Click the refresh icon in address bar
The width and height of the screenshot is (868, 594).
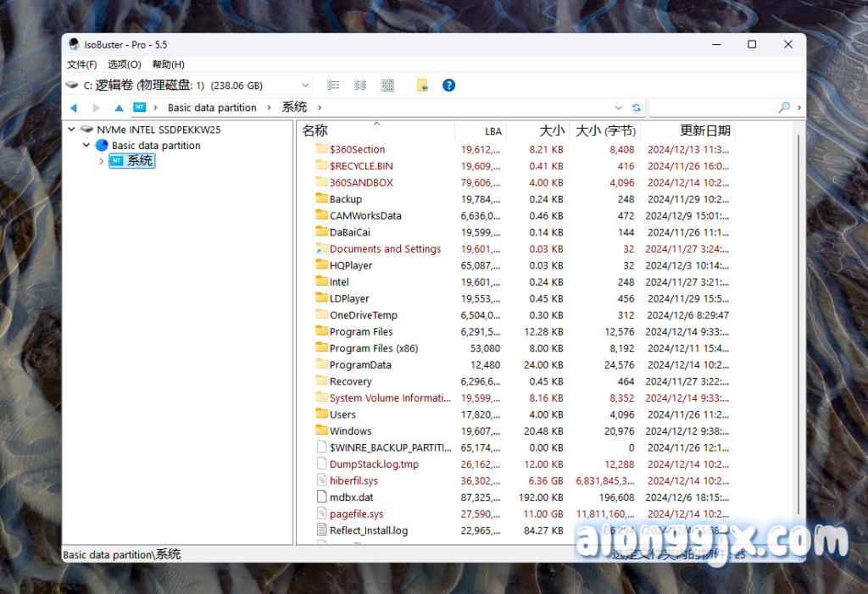pos(637,108)
